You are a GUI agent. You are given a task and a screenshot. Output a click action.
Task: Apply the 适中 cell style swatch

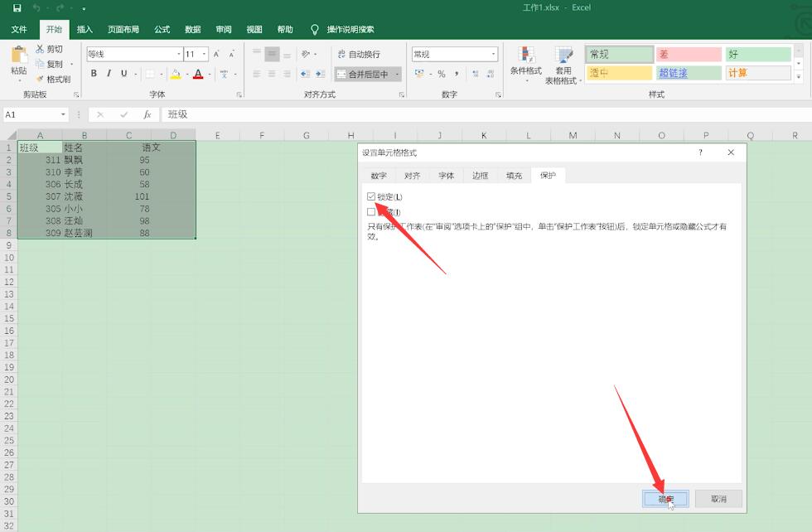pyautogui.click(x=619, y=73)
